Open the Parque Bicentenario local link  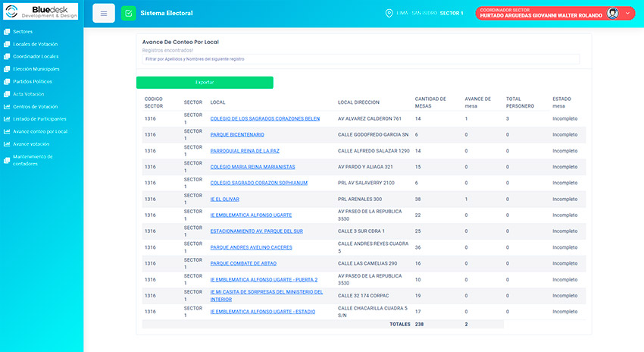(237, 135)
